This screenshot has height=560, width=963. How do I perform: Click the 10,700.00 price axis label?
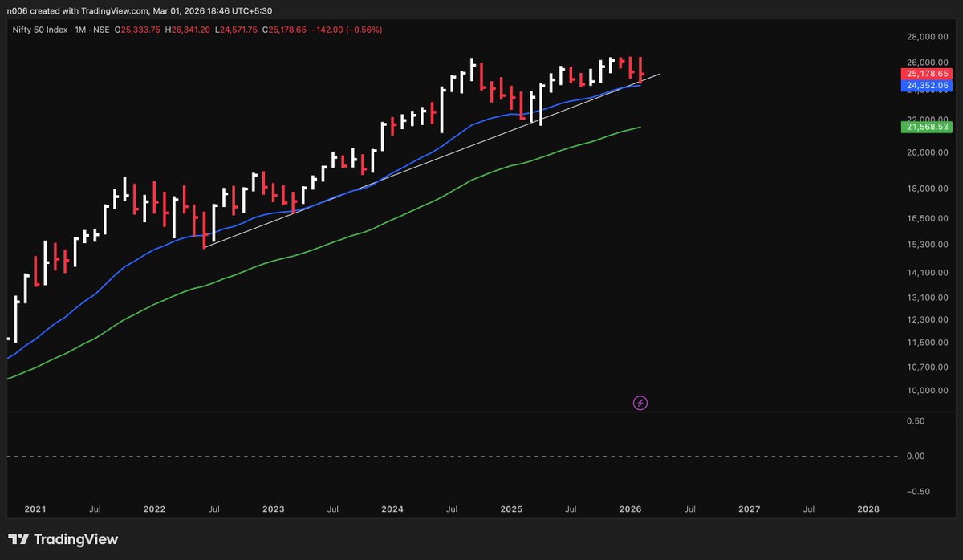[x=926, y=367]
